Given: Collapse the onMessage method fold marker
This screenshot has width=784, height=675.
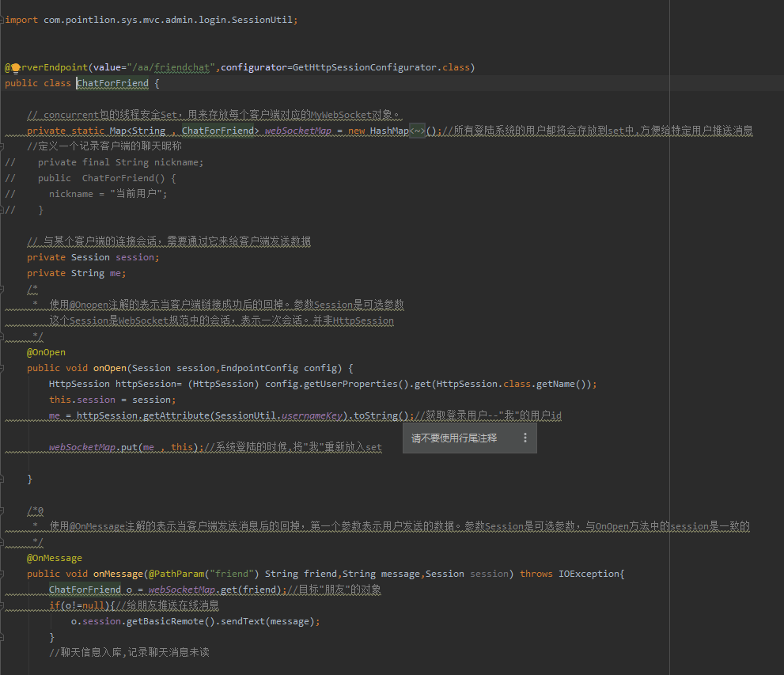Looking at the screenshot, I should [x=3, y=574].
